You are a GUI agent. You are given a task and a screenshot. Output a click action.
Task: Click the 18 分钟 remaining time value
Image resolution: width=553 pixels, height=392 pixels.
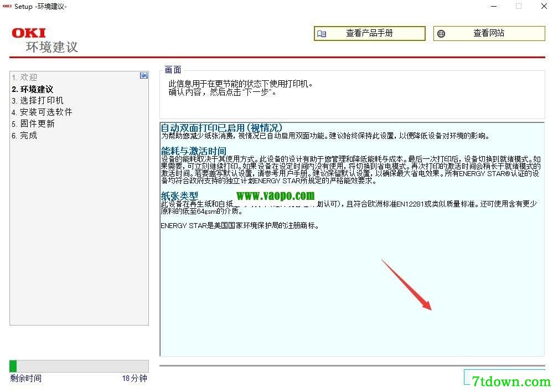point(135,378)
